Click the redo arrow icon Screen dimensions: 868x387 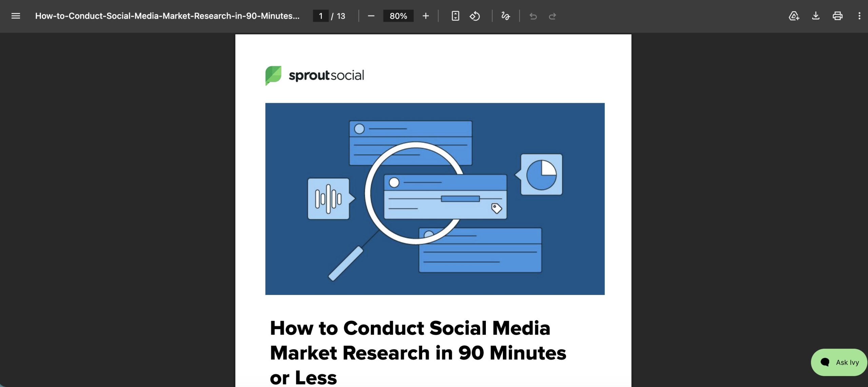click(x=552, y=16)
